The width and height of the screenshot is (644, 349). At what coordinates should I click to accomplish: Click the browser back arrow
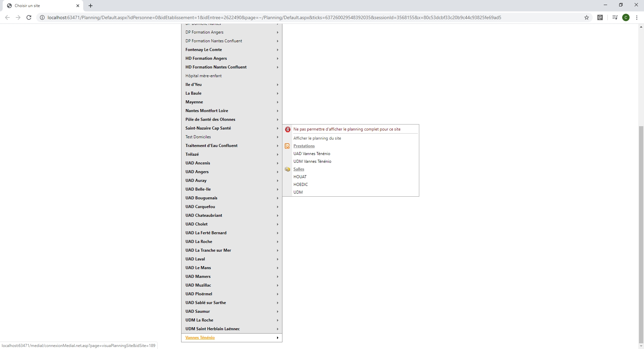7,17
